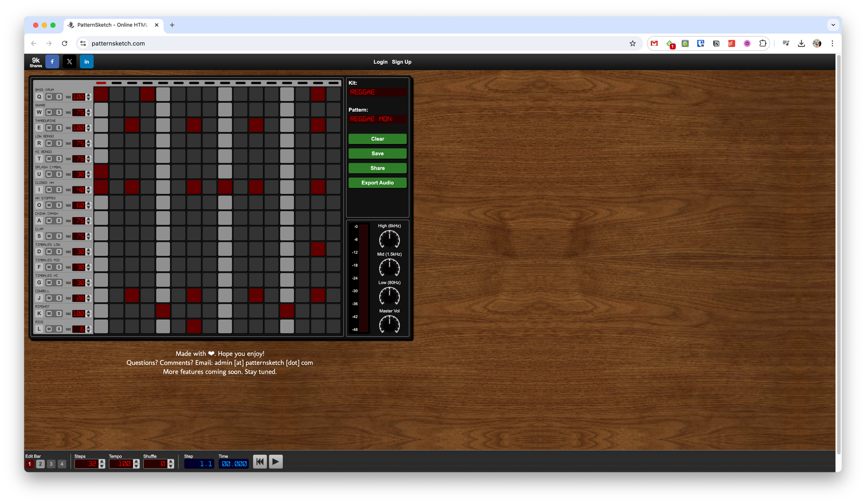This screenshot has width=866, height=504.
Task: Mute the Cowbell track
Action: click(x=49, y=298)
